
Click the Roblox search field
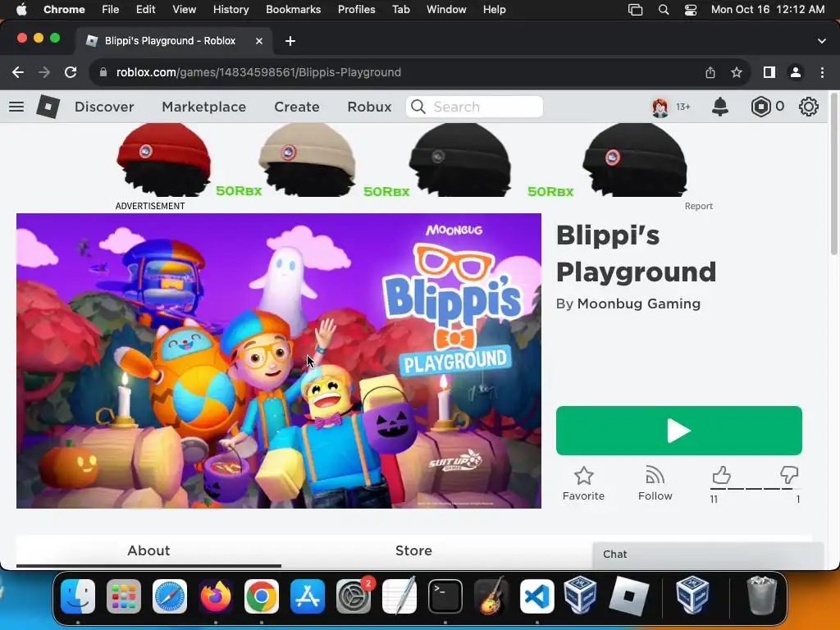474,107
